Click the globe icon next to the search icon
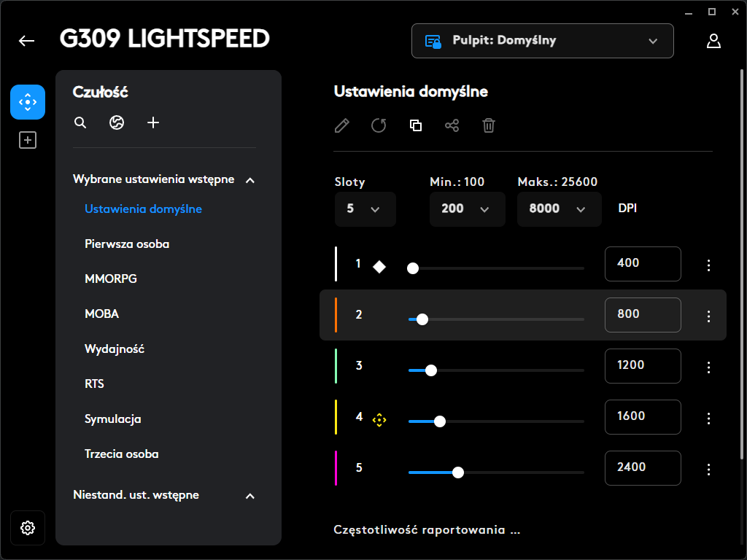747x560 pixels. tap(117, 122)
